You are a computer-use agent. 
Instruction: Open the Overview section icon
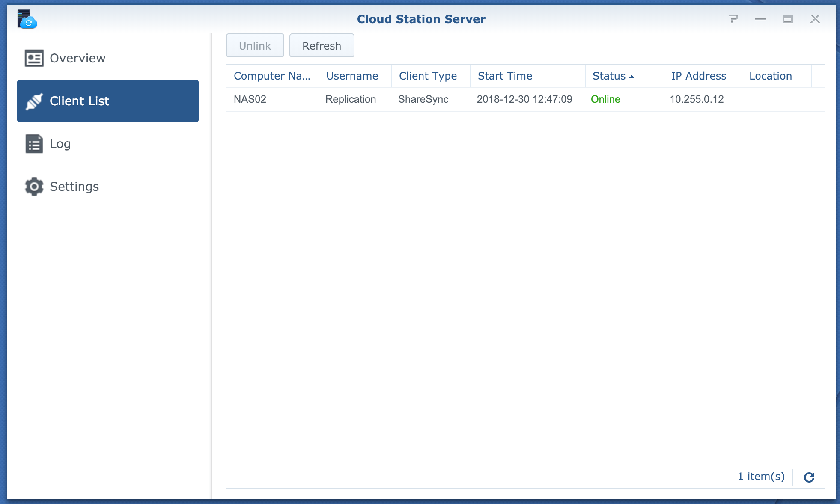pos(34,58)
